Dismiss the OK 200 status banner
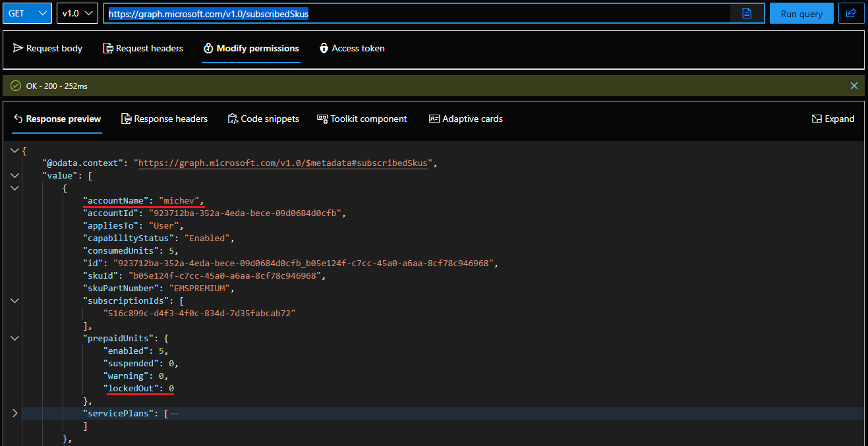The image size is (868, 446). pos(854,86)
